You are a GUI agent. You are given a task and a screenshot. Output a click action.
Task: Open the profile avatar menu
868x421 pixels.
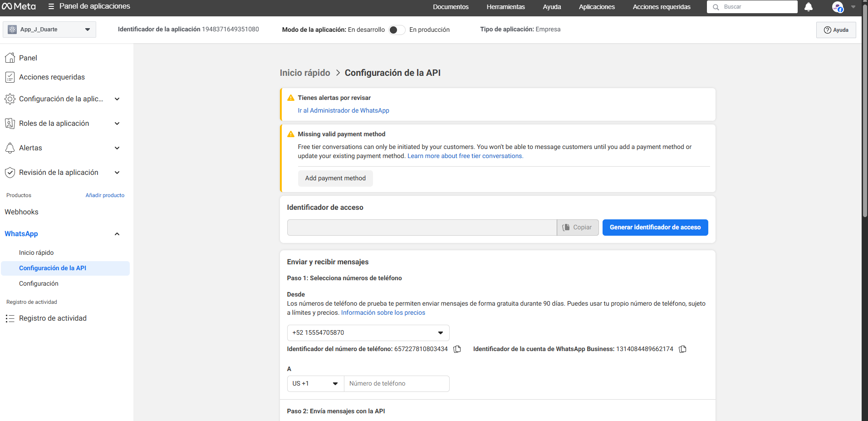coord(838,7)
